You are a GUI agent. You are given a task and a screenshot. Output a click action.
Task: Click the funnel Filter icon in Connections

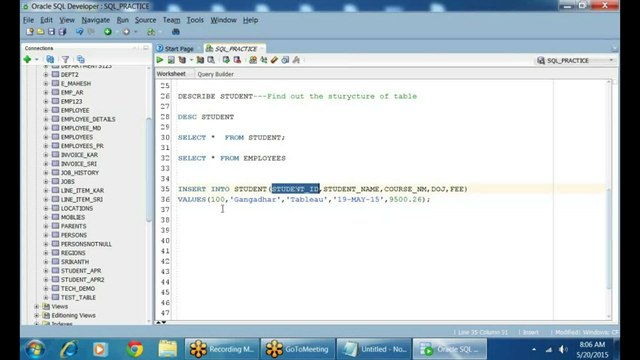[65, 60]
